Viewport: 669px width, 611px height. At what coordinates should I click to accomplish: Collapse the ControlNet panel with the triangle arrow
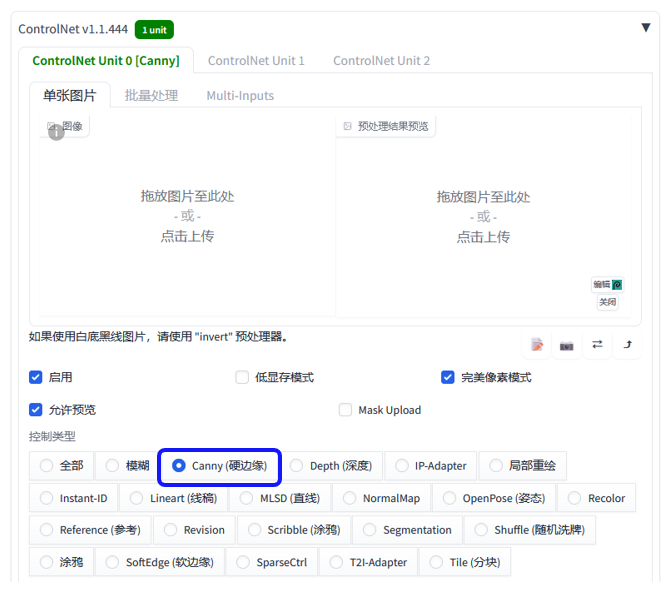point(646,28)
